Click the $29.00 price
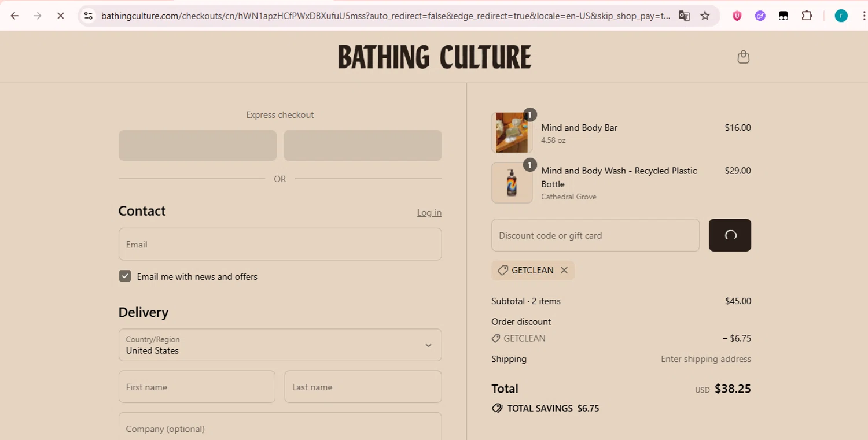This screenshot has height=440, width=868. tap(738, 171)
